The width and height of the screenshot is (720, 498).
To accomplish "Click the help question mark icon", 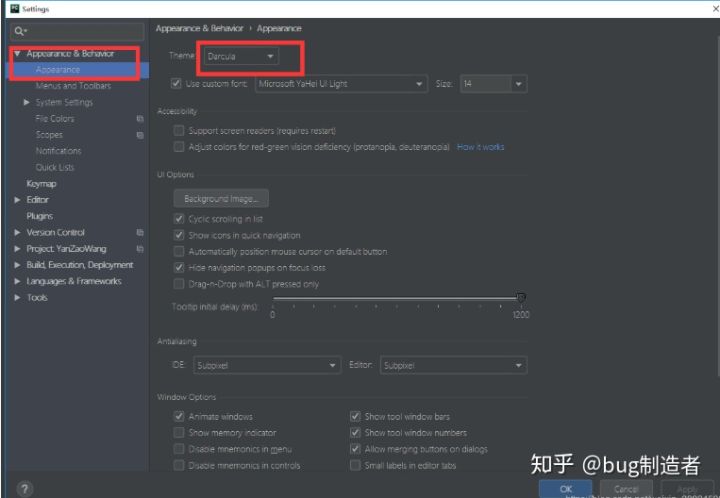I will 25,488.
